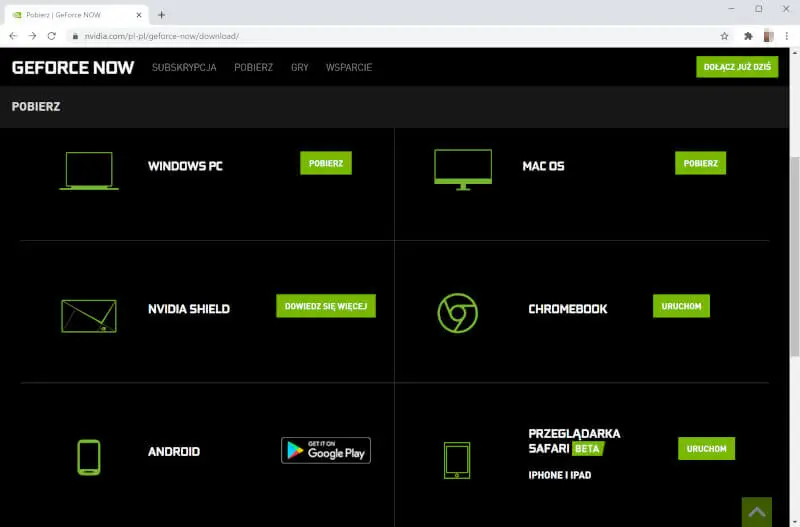The image size is (800, 527).
Task: Click the MAC OS label text
Action: click(x=543, y=166)
